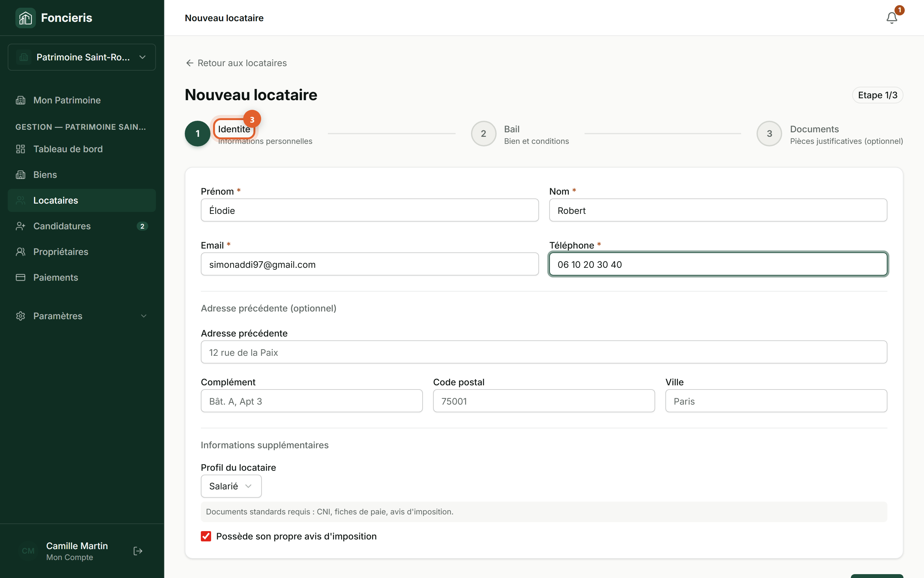Click the logout icon beside Camille Martin

138,551
